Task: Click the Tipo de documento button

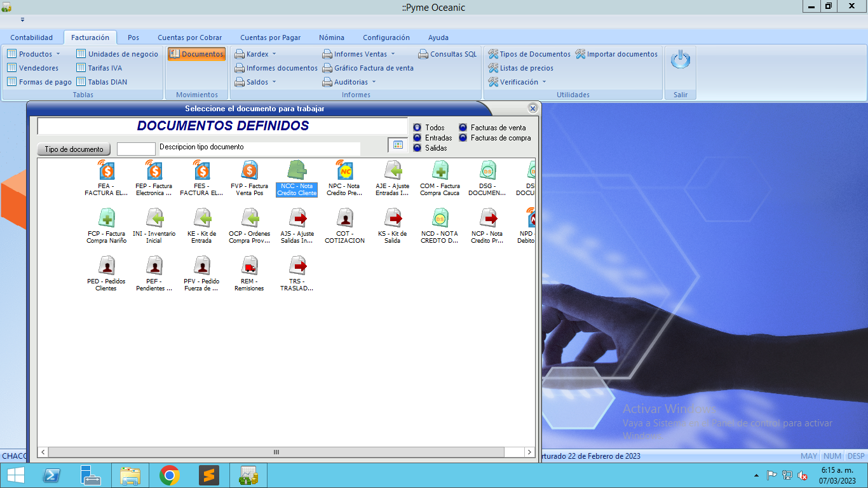Action: pos(74,149)
